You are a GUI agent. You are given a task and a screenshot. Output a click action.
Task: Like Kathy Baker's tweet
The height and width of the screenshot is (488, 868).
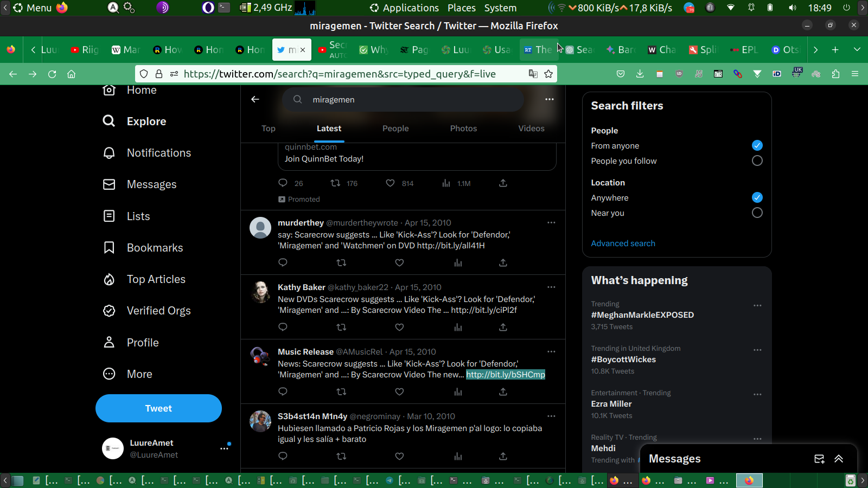tap(399, 327)
